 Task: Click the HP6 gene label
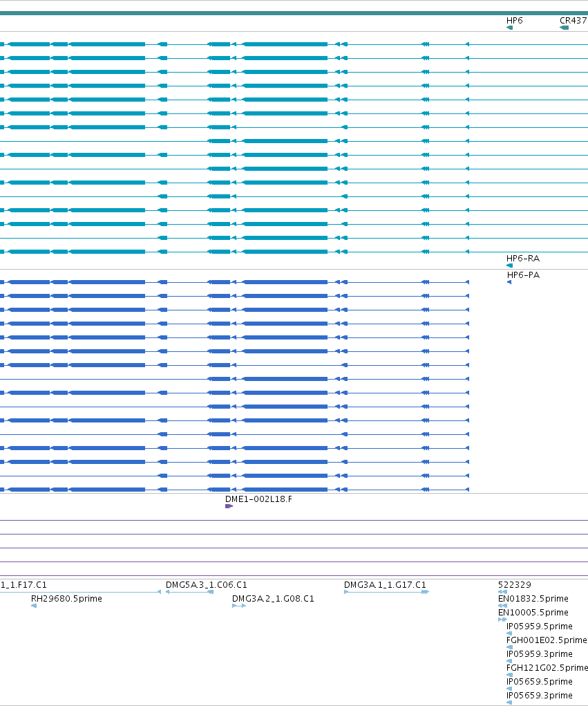(514, 20)
